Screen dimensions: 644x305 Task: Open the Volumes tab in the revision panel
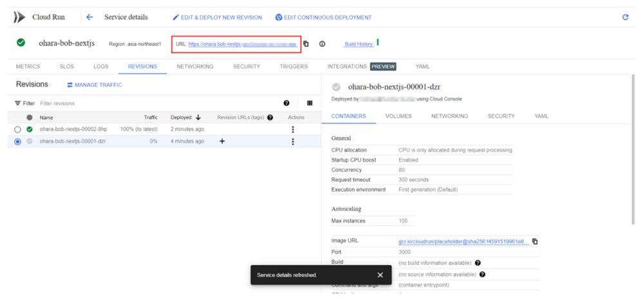point(399,116)
